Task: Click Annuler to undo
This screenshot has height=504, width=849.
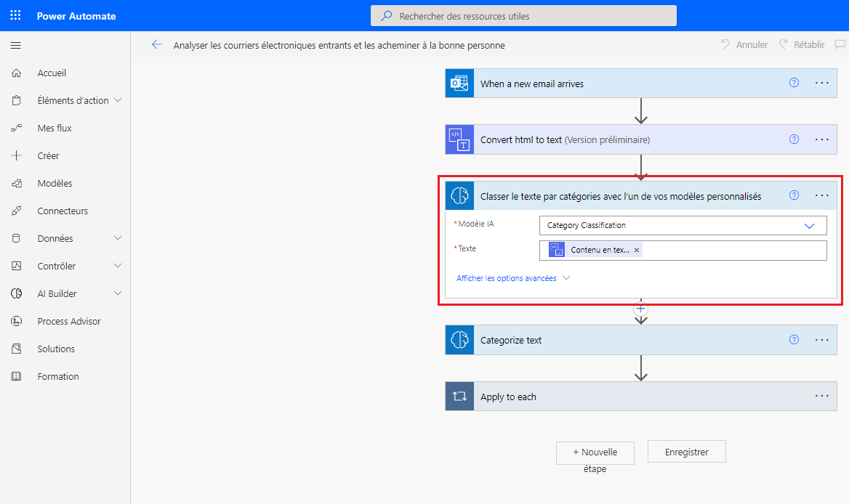Action: (x=744, y=44)
